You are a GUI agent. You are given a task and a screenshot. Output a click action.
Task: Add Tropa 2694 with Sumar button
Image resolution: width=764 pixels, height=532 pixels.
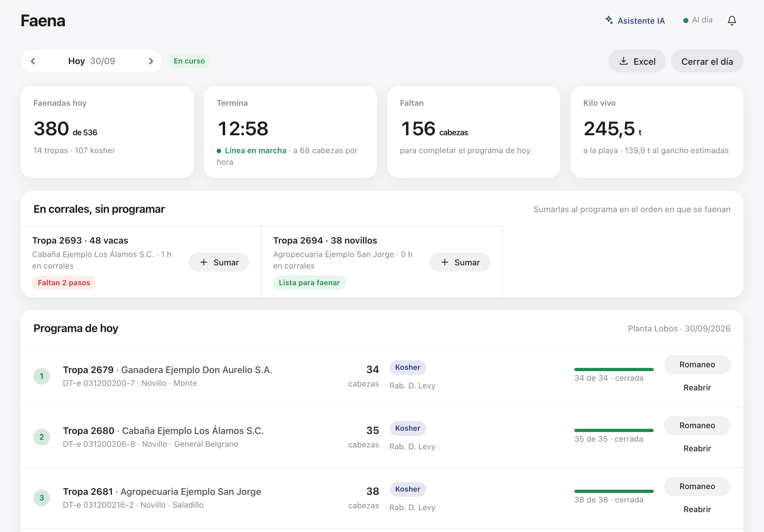click(460, 262)
